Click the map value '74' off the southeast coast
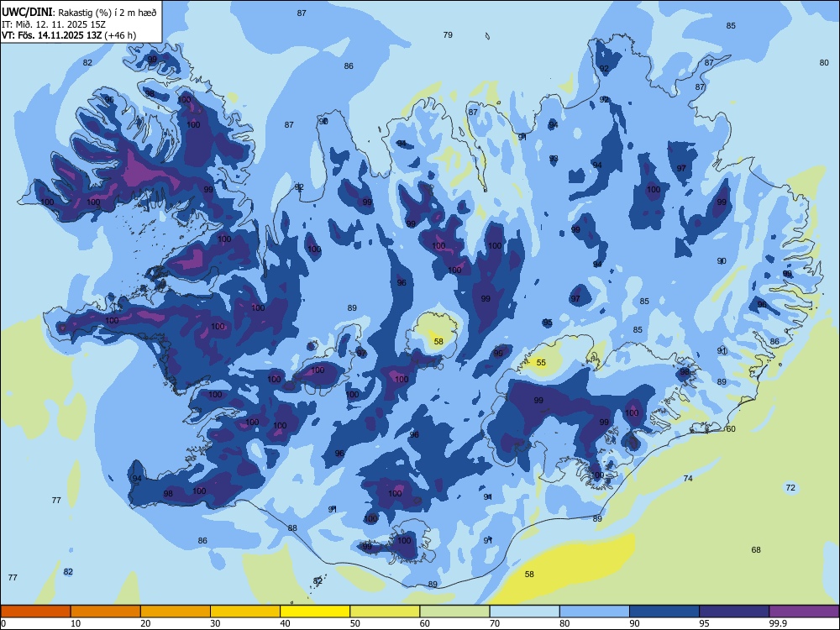Viewport: 840px width, 630px height. [x=688, y=479]
